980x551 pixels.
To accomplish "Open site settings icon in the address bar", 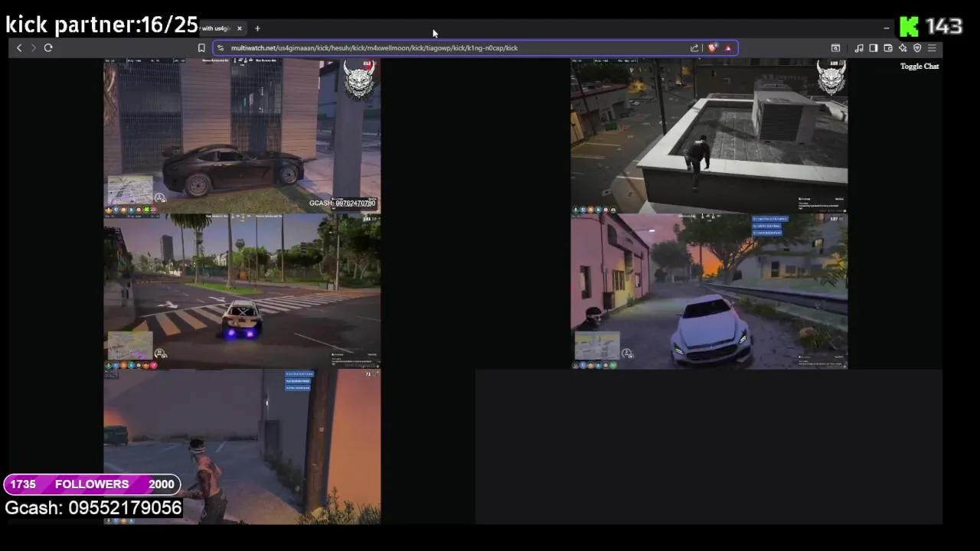I will 220,47.
